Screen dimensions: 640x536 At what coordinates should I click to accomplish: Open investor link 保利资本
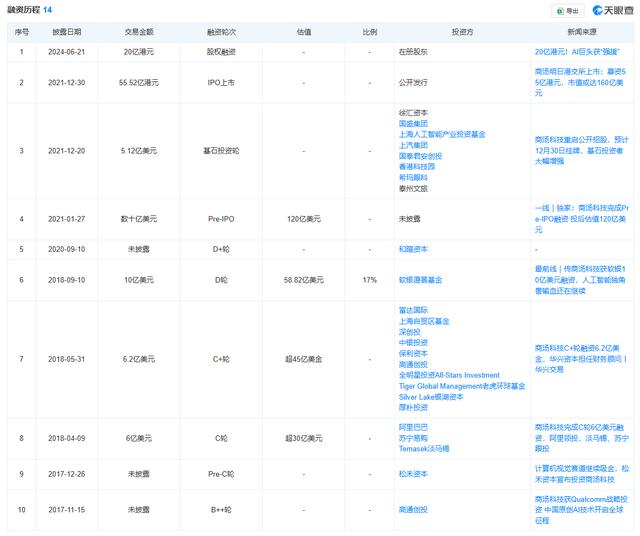[x=413, y=354]
